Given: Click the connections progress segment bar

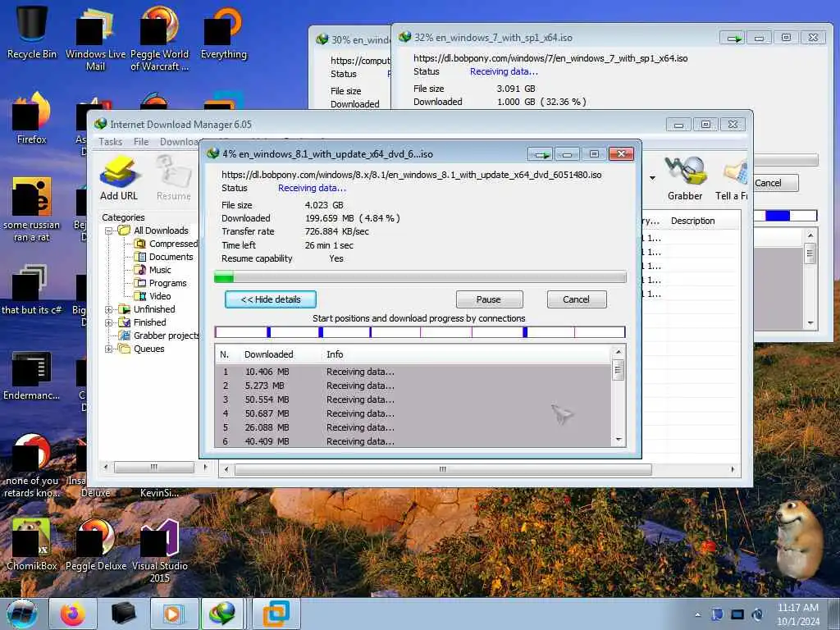Looking at the screenshot, I should click(420, 332).
